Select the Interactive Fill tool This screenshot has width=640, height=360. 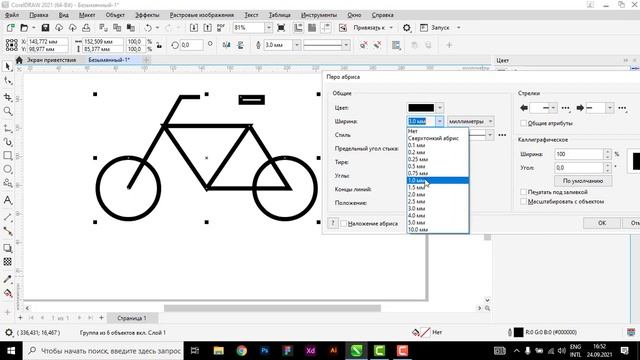pos(7,293)
